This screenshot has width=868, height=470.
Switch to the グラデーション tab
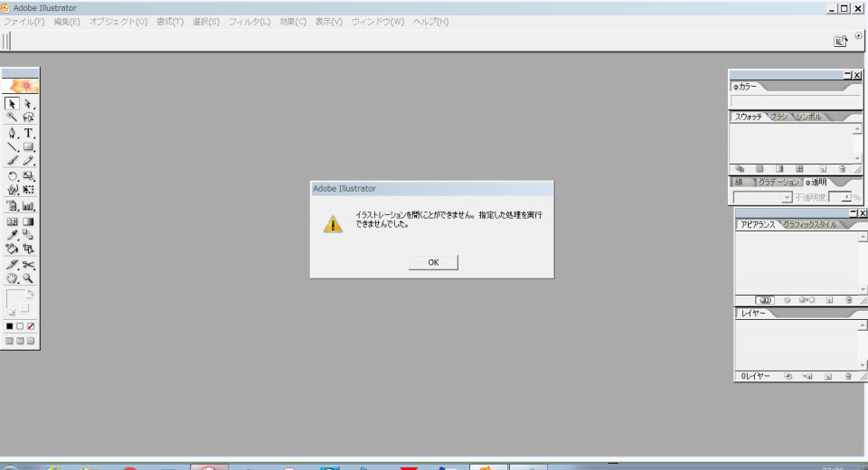coord(776,182)
